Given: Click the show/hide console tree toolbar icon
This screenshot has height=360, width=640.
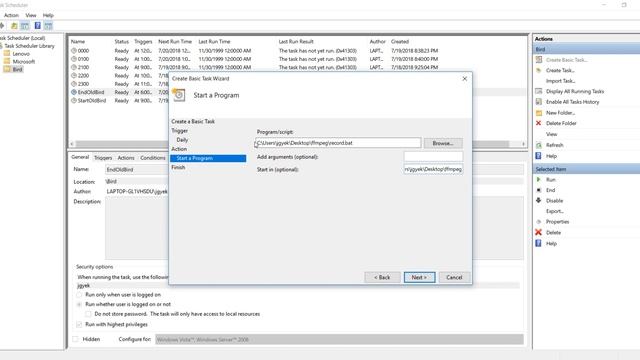Looking at the screenshot, I should pos(25,26).
